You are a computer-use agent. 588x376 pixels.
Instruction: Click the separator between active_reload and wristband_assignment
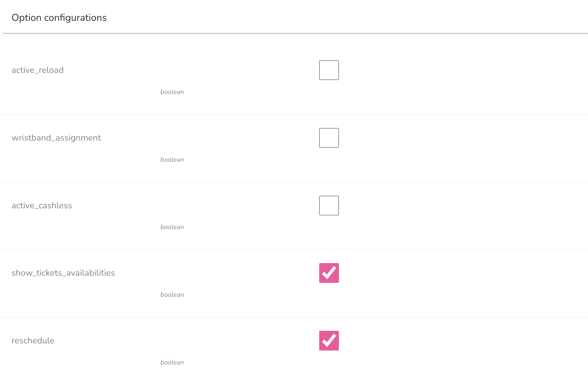tap(294, 115)
